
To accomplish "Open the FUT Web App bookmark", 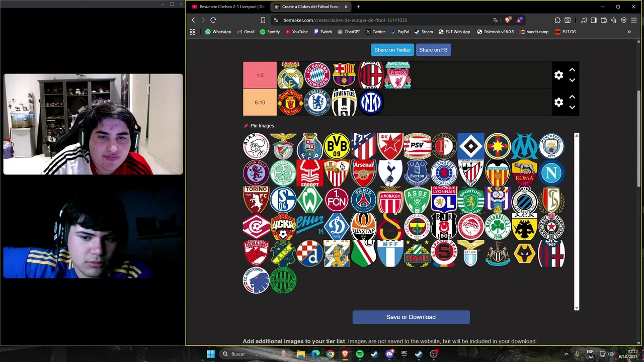I will (454, 32).
